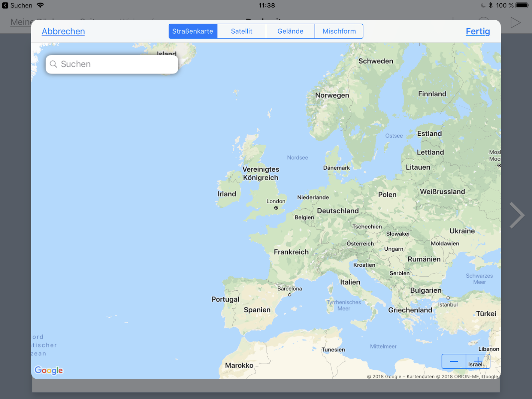Zoom in with the plus button
This screenshot has width=532, height=399.
[x=478, y=361]
